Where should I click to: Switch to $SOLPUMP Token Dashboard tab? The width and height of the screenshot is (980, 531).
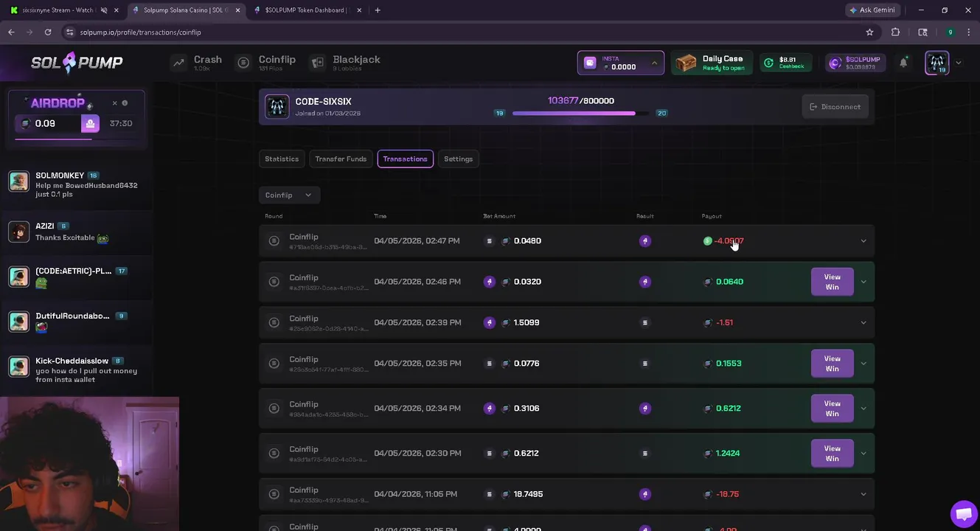pos(305,10)
